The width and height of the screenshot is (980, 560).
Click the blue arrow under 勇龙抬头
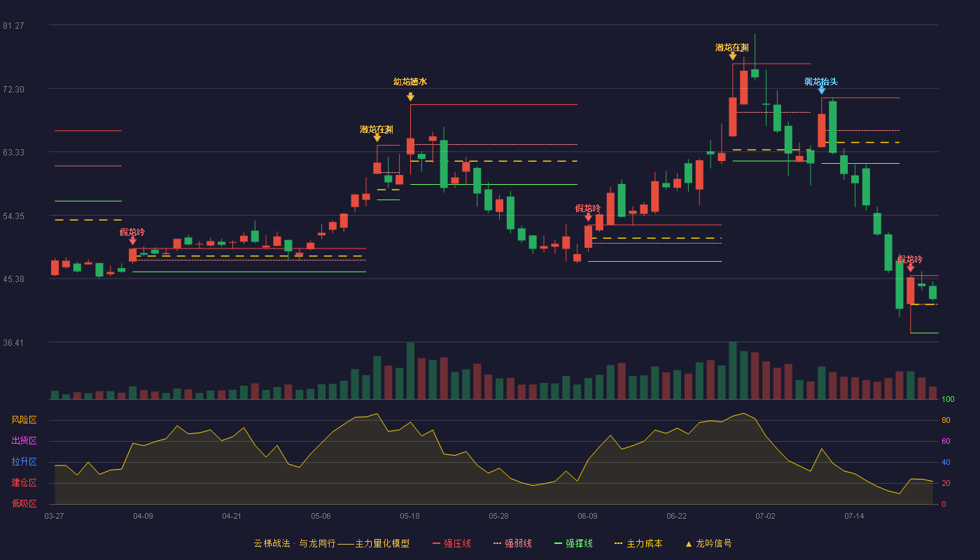tap(821, 90)
